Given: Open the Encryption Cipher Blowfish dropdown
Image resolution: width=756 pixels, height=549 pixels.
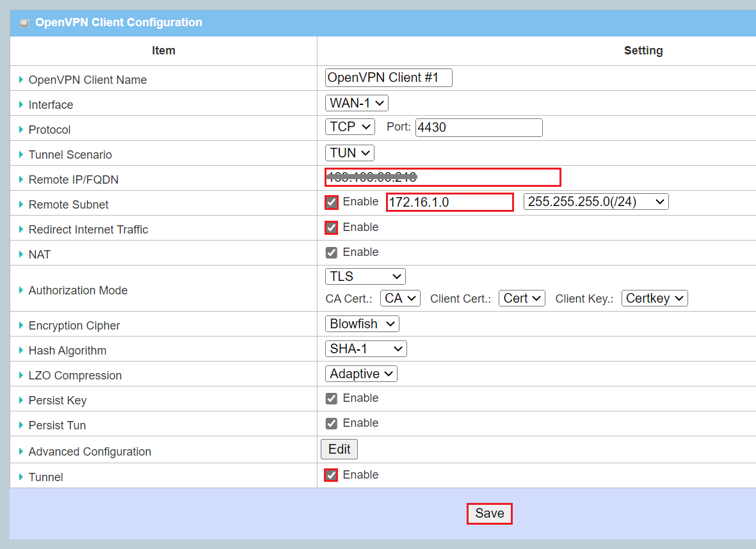Looking at the screenshot, I should pyautogui.click(x=362, y=324).
